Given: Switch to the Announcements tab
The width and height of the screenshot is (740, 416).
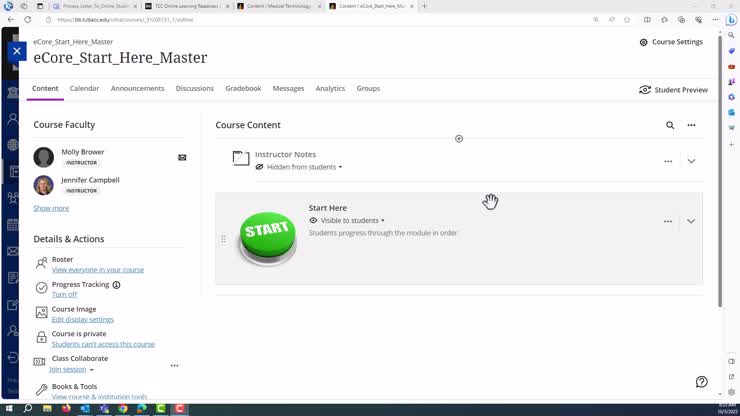Looking at the screenshot, I should click(137, 88).
